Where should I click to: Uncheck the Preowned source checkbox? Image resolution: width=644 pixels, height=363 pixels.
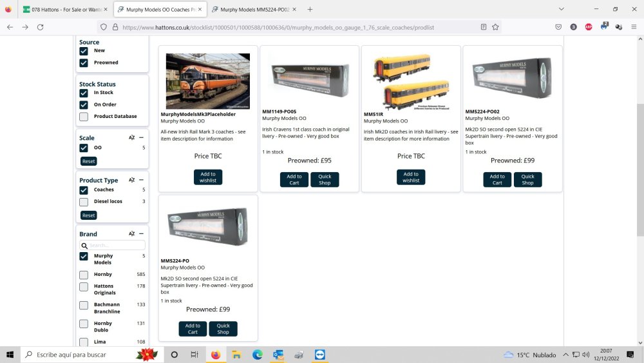[84, 63]
